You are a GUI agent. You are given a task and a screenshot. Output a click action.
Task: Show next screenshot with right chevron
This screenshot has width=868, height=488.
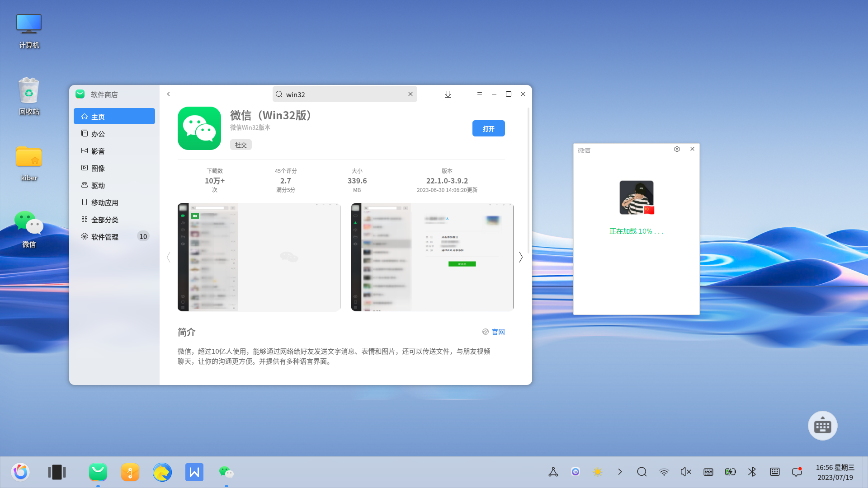coord(521,257)
